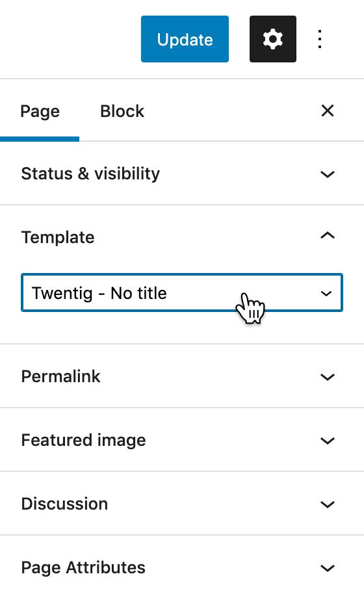Open the Page Attributes section heading
This screenshot has width=364, height=598.
83,567
